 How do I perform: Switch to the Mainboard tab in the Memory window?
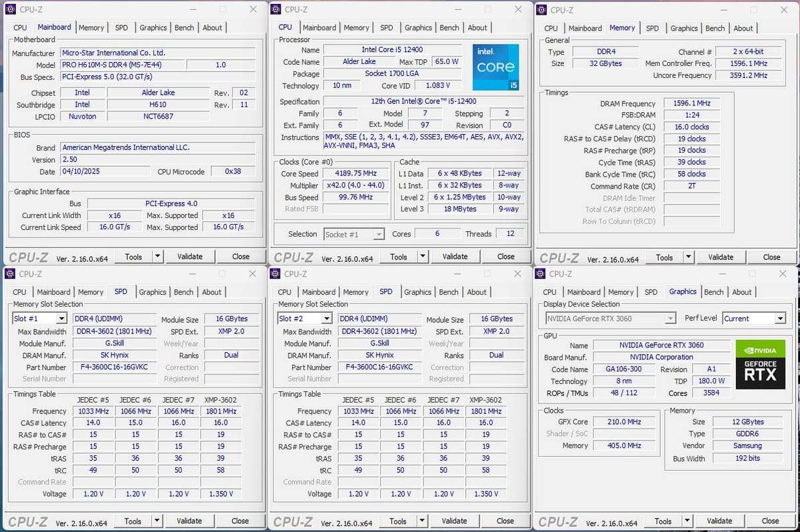[585, 28]
